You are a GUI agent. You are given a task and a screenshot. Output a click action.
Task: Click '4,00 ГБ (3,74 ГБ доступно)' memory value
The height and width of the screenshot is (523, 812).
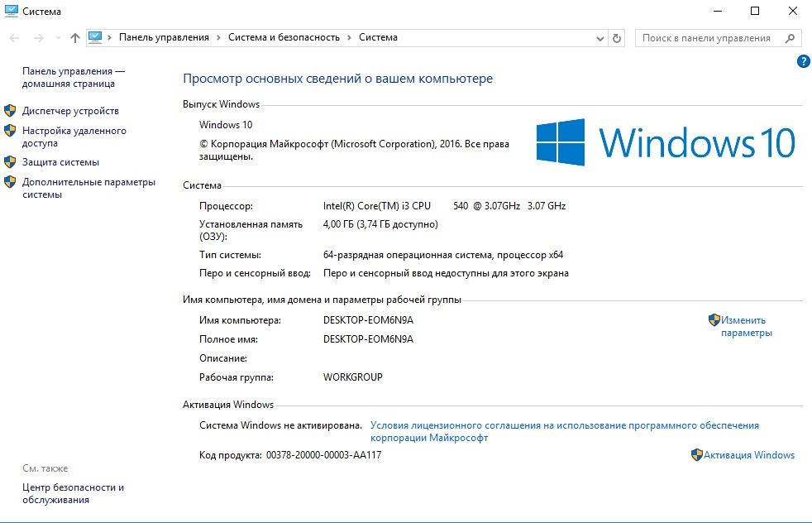(x=380, y=224)
